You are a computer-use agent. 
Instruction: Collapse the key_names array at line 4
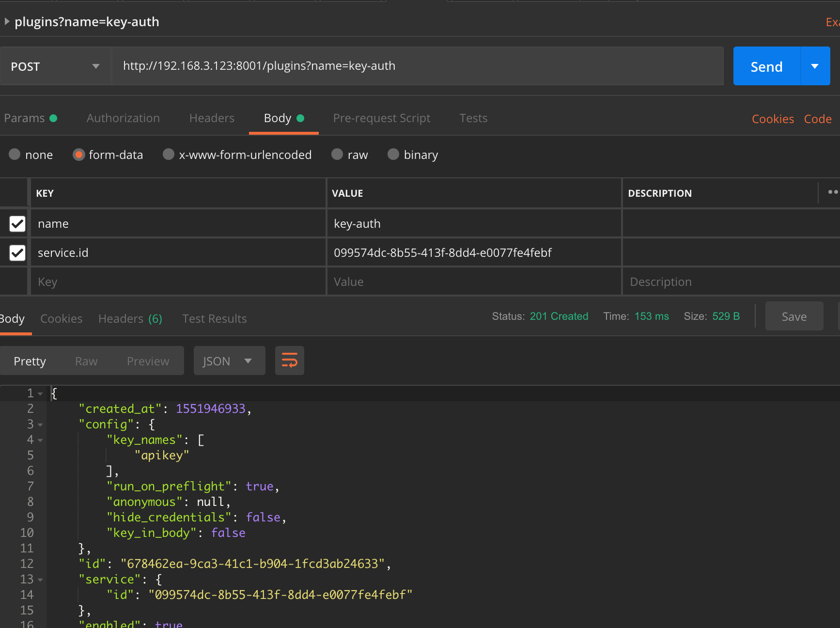(x=40, y=440)
